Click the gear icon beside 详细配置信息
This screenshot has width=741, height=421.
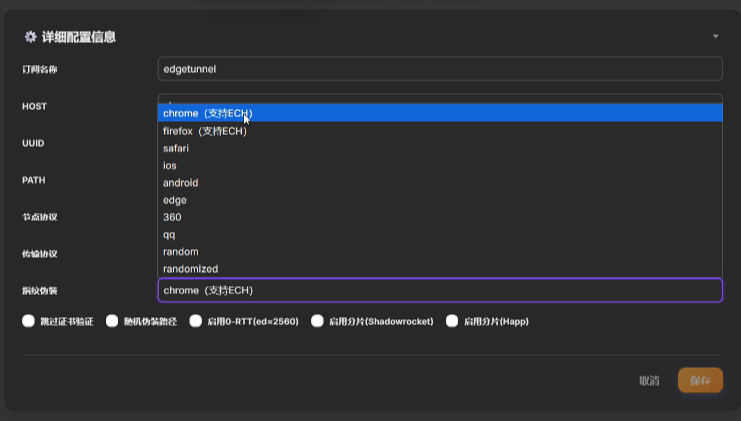pyautogui.click(x=30, y=37)
